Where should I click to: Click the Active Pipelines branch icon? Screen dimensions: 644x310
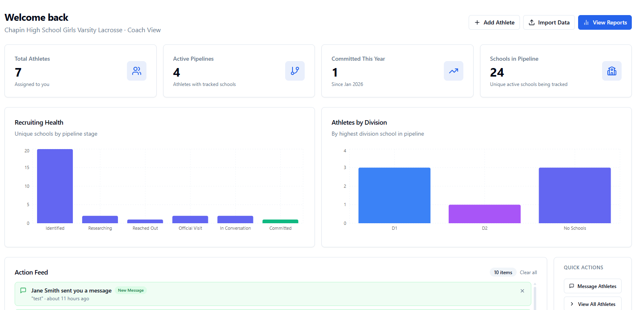(x=295, y=71)
